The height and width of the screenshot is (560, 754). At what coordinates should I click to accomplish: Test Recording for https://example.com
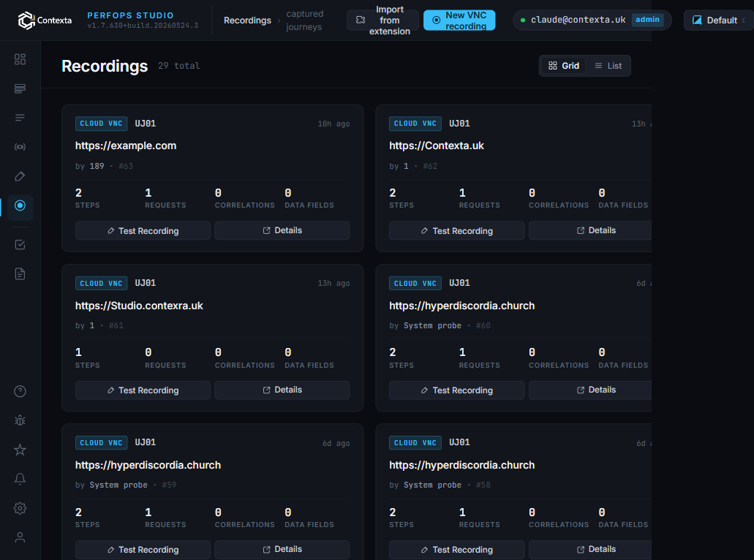[x=143, y=231]
